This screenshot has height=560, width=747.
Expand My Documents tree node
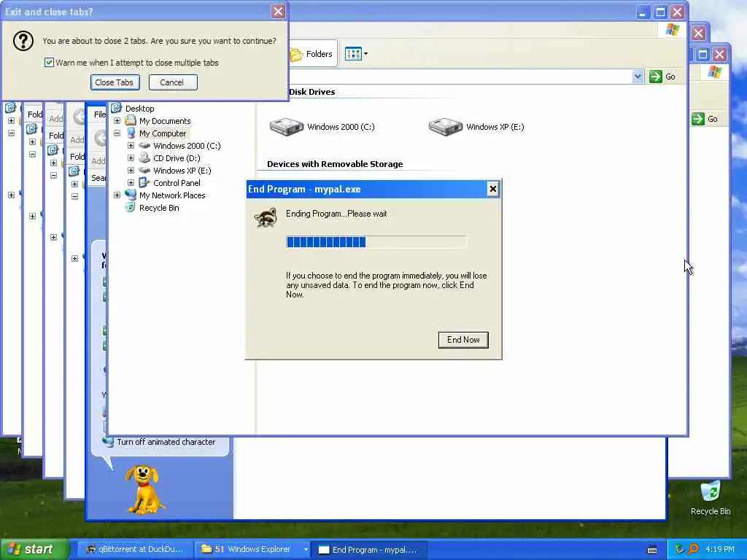tap(117, 121)
